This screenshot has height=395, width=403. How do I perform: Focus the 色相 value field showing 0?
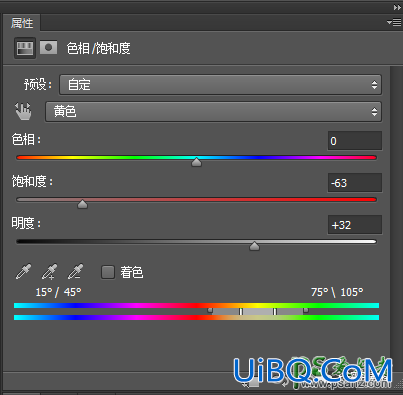[x=355, y=141]
